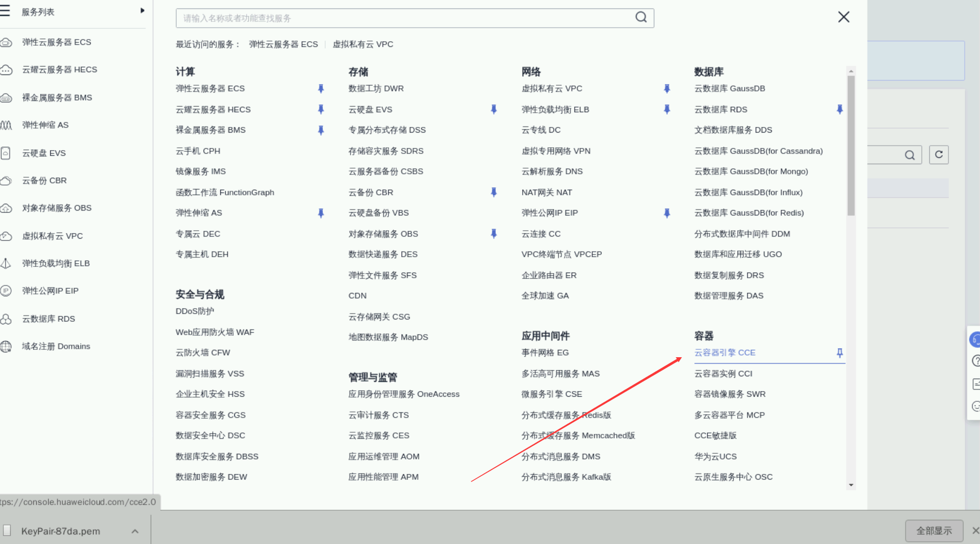Image resolution: width=980 pixels, height=544 pixels.
Task: Open 应用身份管理服务 OneAccess
Action: [x=404, y=394]
